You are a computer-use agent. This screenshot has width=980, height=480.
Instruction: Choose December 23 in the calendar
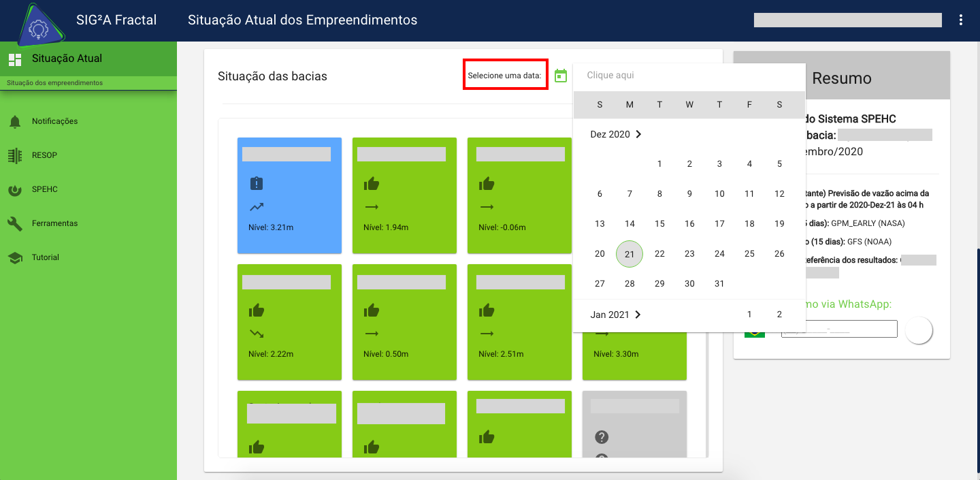pyautogui.click(x=689, y=254)
